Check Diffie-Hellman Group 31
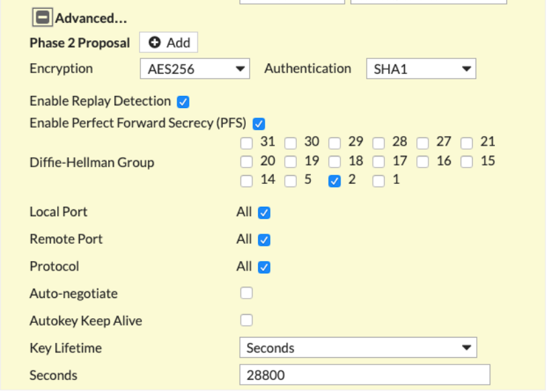The height and width of the screenshot is (392, 552). click(x=246, y=143)
